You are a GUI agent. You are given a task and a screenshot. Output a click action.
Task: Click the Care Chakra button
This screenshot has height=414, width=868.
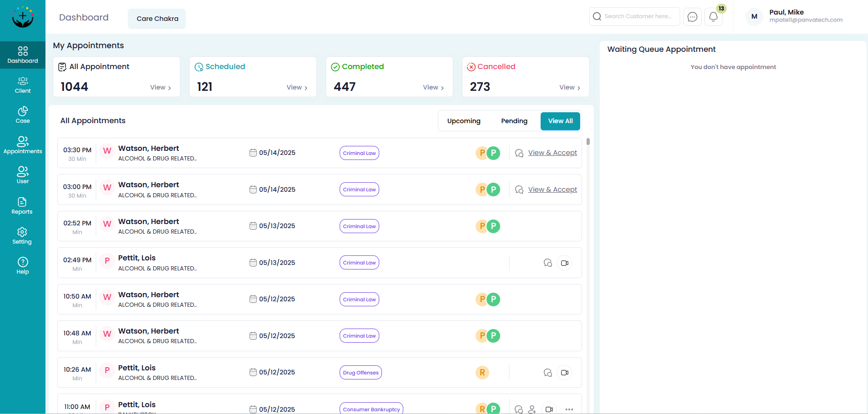(157, 19)
